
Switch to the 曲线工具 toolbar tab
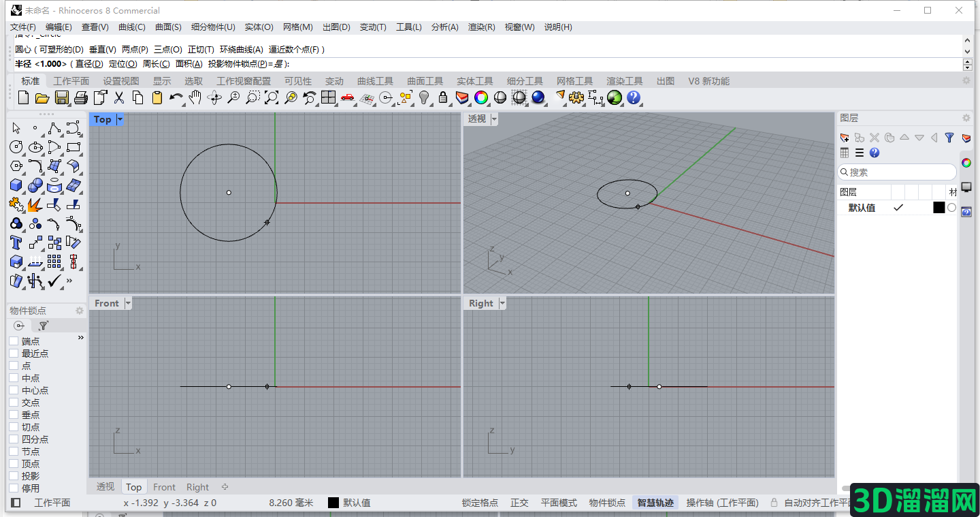[x=375, y=81]
